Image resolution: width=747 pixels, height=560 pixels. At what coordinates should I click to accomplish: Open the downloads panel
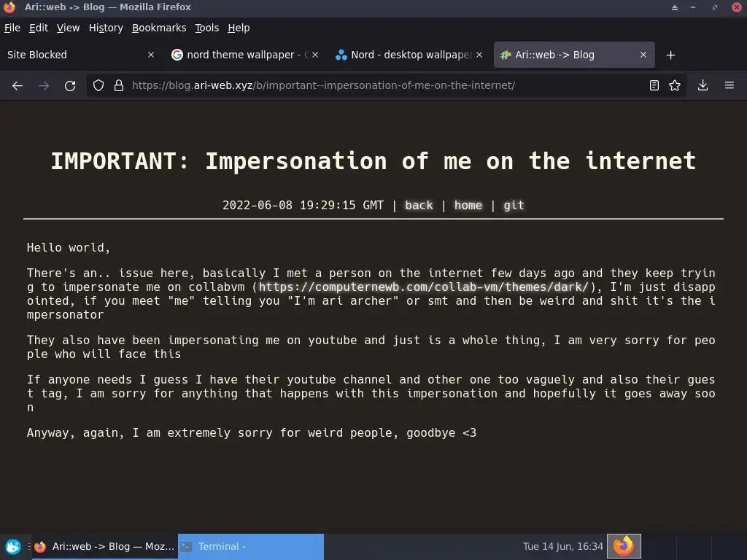point(703,86)
